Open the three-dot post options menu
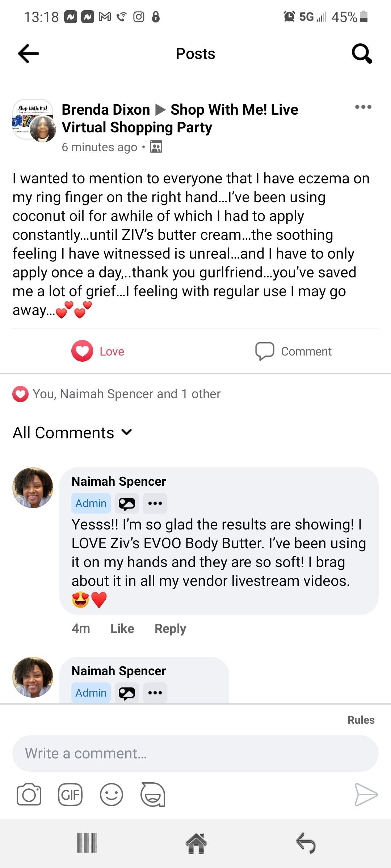Screen dimensions: 391x868 363,107
